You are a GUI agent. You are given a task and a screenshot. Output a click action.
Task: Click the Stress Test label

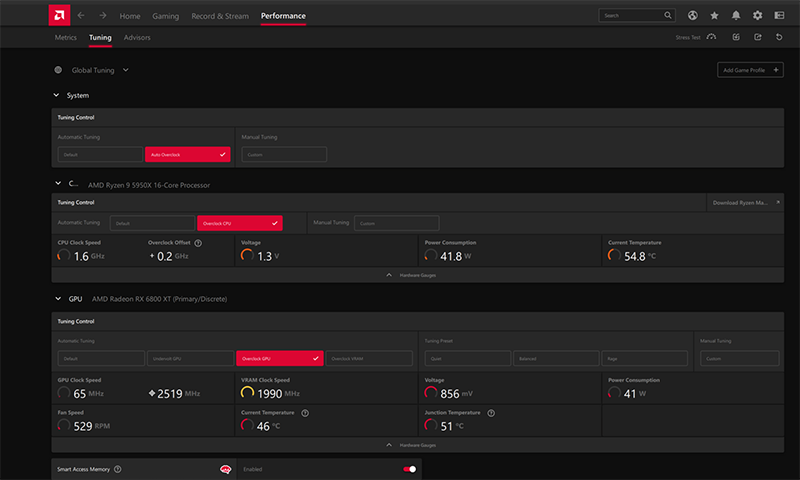tap(688, 37)
